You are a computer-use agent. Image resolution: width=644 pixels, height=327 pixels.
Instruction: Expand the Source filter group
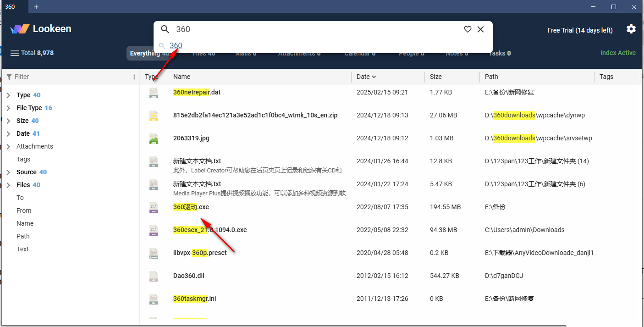(x=8, y=172)
